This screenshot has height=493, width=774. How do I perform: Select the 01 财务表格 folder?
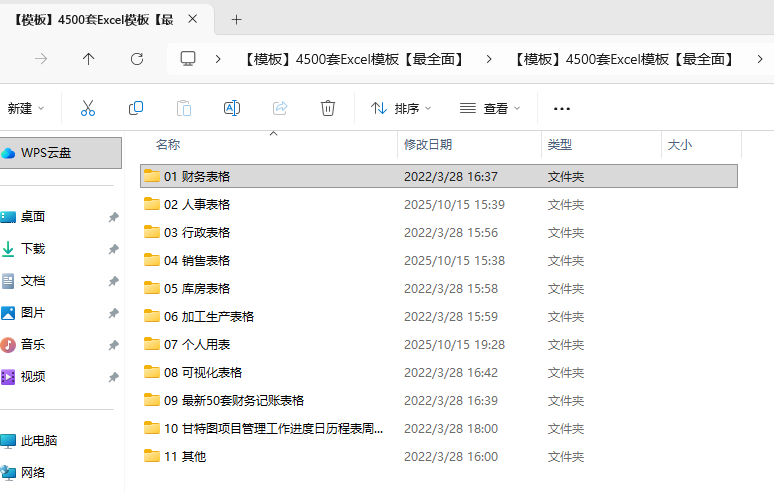439,176
